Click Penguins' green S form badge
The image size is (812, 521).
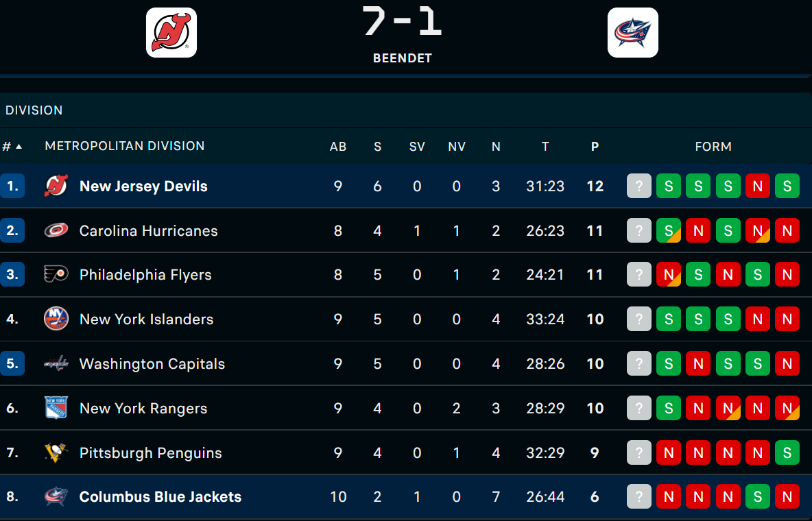click(787, 452)
